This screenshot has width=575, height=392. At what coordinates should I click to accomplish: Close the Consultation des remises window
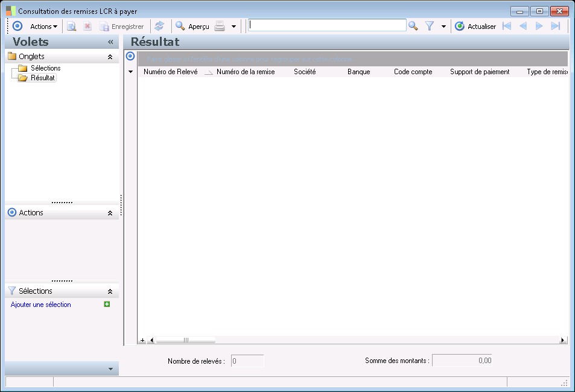pos(559,11)
